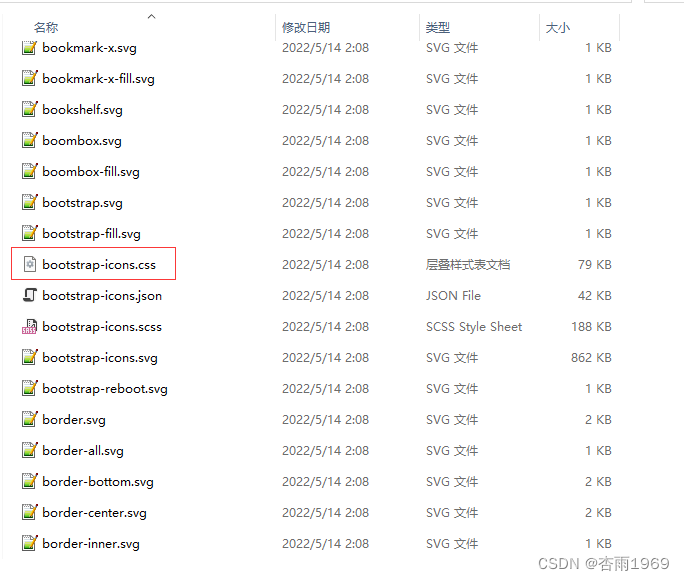Select the file name bootstrap-icons.svg
Viewport: 684px width, 581px height.
[x=100, y=357]
